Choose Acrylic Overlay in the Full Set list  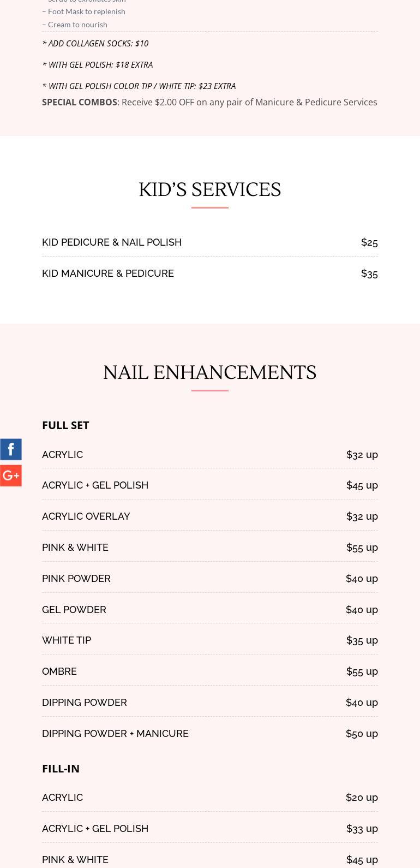(x=86, y=516)
